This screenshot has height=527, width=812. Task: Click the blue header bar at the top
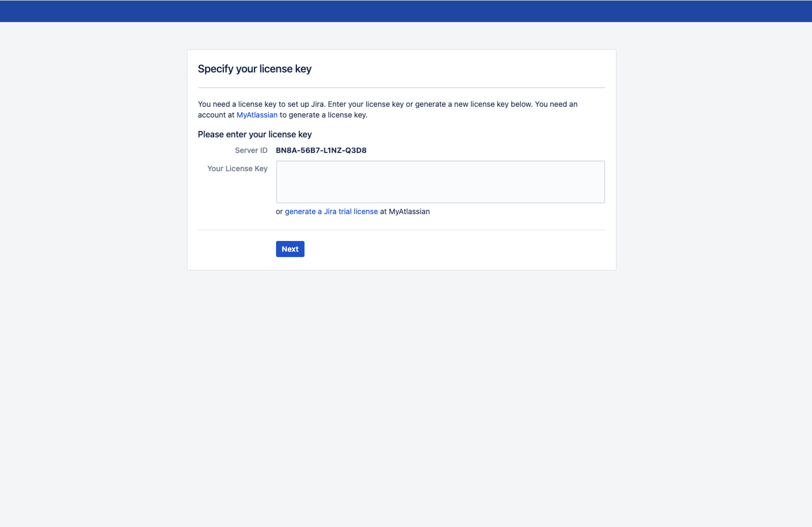point(406,11)
